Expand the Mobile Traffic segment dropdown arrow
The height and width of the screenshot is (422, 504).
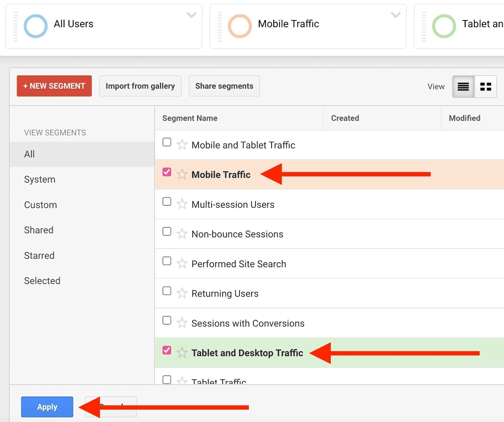tap(395, 15)
